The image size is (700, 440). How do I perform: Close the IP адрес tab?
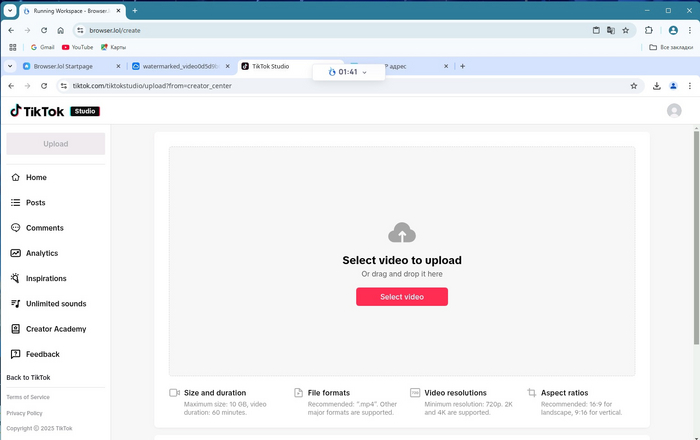(x=446, y=66)
